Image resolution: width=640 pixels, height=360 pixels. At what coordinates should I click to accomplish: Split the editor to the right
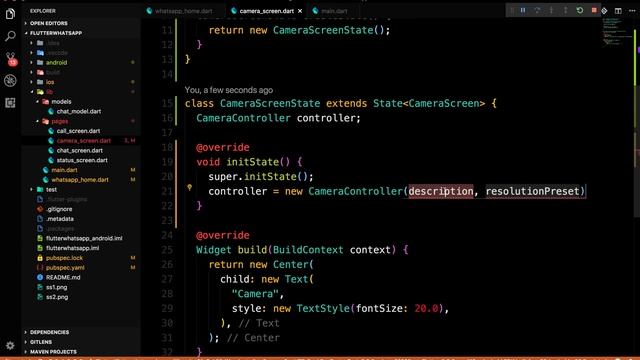click(x=618, y=11)
